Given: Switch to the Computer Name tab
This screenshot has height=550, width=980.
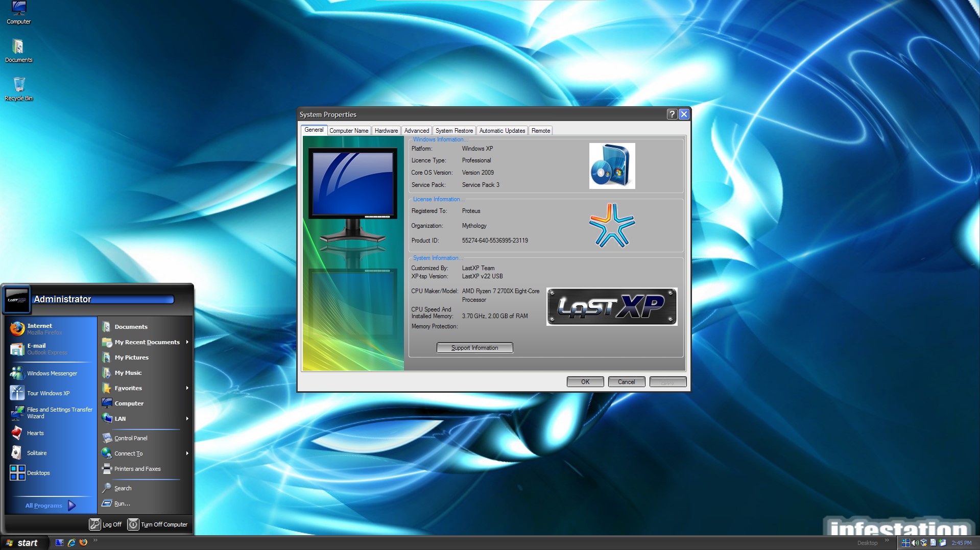Looking at the screenshot, I should [x=349, y=131].
